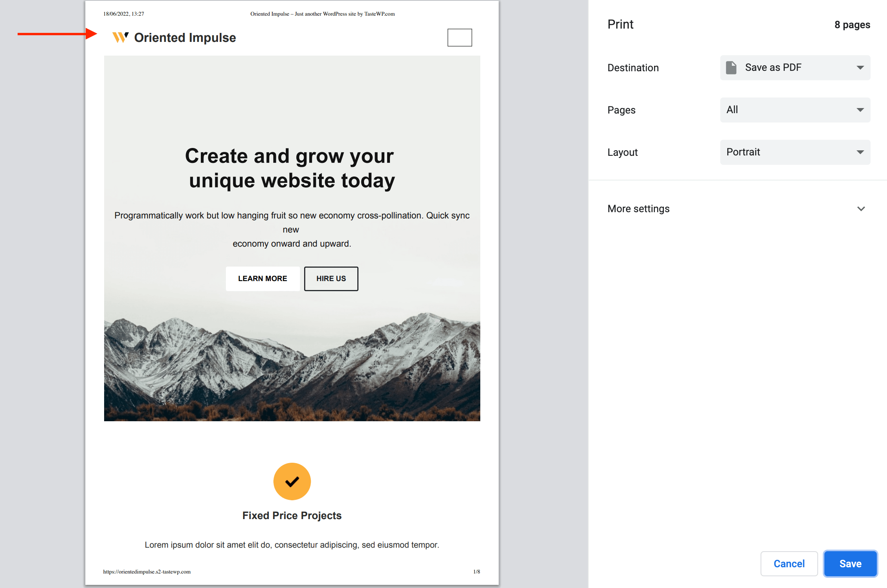Click the Destination dropdown arrow icon
This screenshot has height=588, width=887.
(860, 68)
